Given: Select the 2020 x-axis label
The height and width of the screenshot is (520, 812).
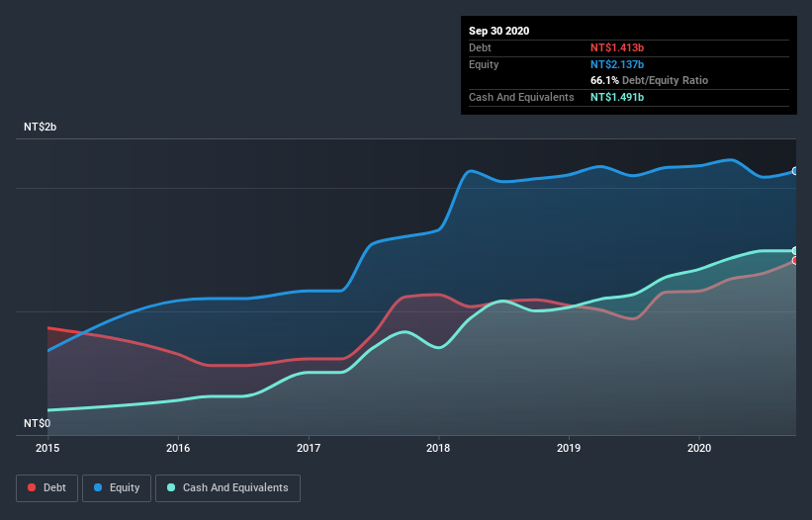Looking at the screenshot, I should [699, 448].
